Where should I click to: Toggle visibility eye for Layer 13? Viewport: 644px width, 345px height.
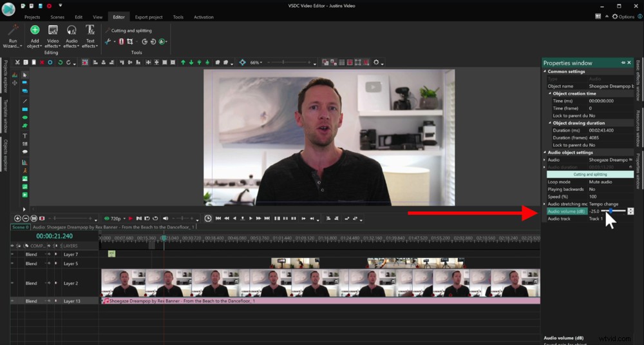click(x=12, y=301)
